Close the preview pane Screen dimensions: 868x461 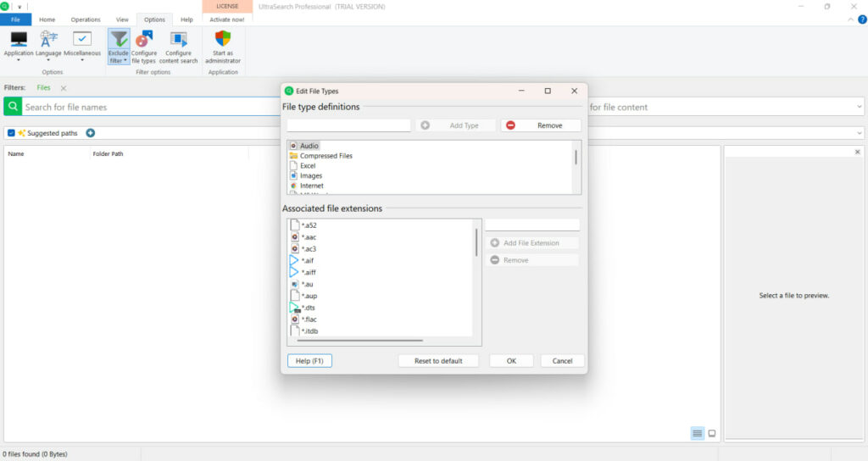click(858, 152)
